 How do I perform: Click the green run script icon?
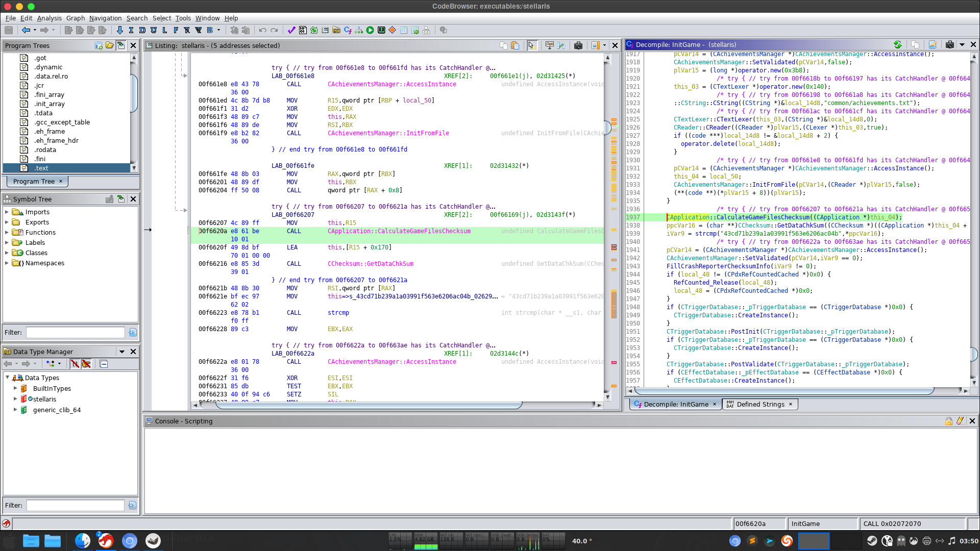[370, 30]
